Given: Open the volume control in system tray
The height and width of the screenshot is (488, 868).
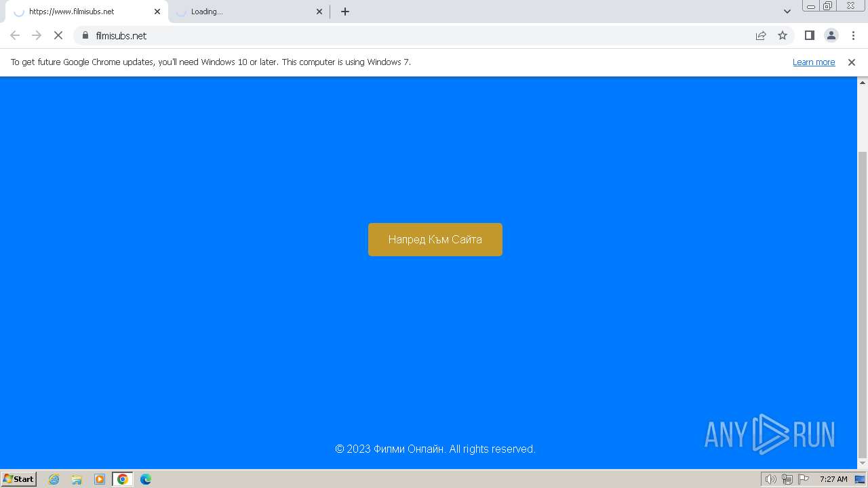Looking at the screenshot, I should click(x=770, y=479).
